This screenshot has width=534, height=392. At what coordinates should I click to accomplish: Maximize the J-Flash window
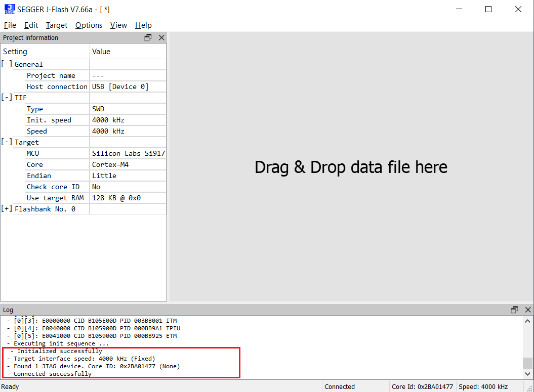pos(488,9)
